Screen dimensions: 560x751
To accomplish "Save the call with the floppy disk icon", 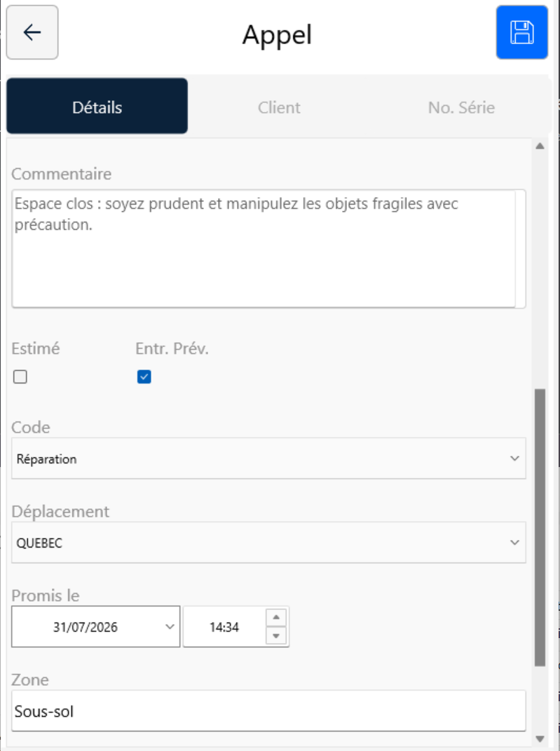I will pos(521,32).
